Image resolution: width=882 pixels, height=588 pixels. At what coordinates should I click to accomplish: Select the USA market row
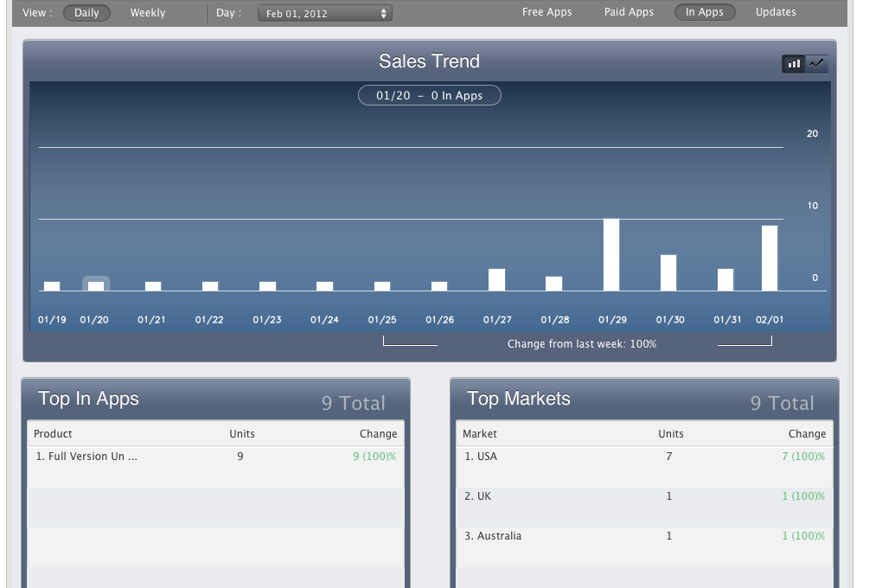tap(644, 457)
